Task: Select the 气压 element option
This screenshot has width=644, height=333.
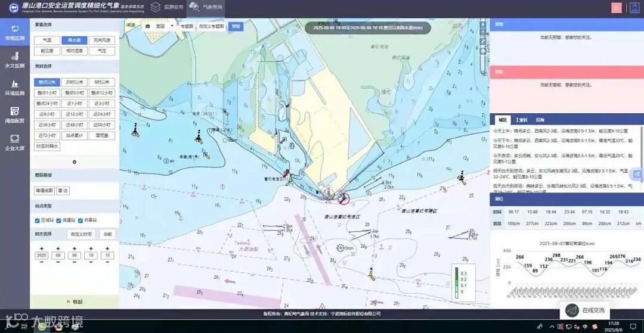Action: coord(102,51)
